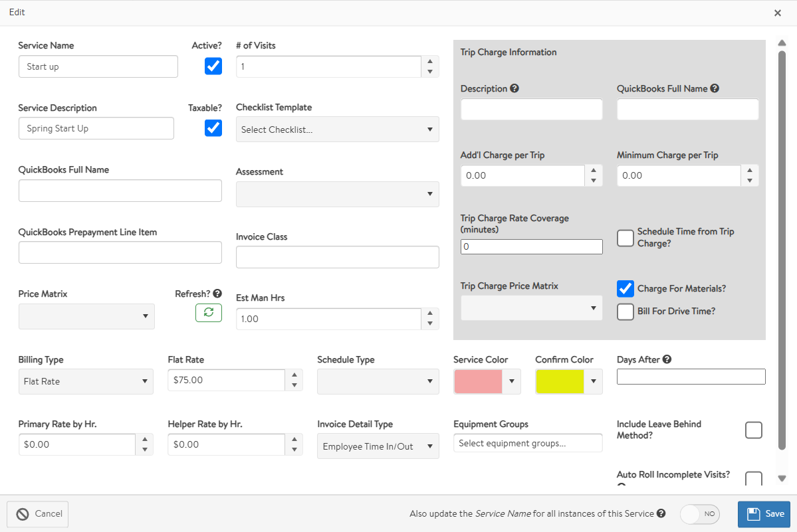This screenshot has height=532, width=797.
Task: Click the green Refresh price matrix icon
Action: coord(208,313)
